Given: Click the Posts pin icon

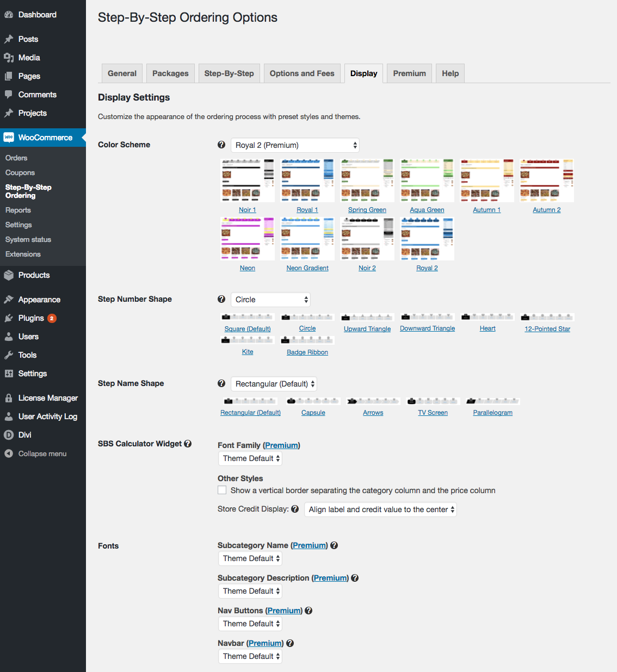Looking at the screenshot, I should tap(9, 39).
